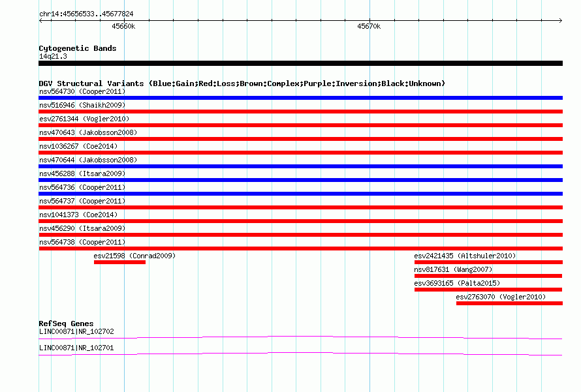Click the esv2763070 (Vogler2010) red bar
Viewport: 581px width, 392px height.
click(509, 303)
